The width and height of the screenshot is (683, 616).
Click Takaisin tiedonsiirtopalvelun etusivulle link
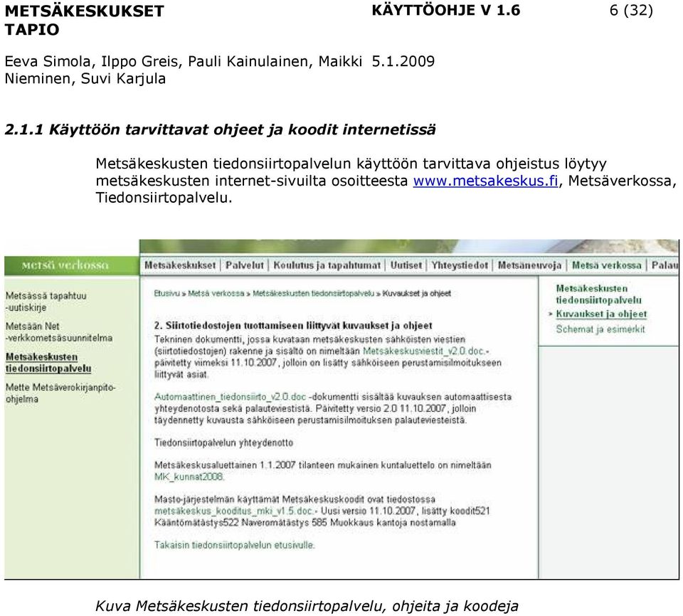pyautogui.click(x=234, y=545)
